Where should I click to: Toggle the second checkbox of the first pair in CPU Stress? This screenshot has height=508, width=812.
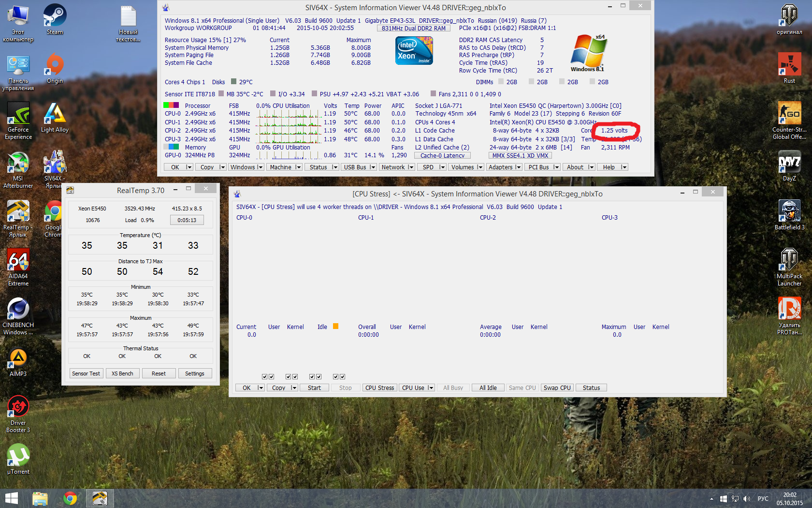[272, 376]
